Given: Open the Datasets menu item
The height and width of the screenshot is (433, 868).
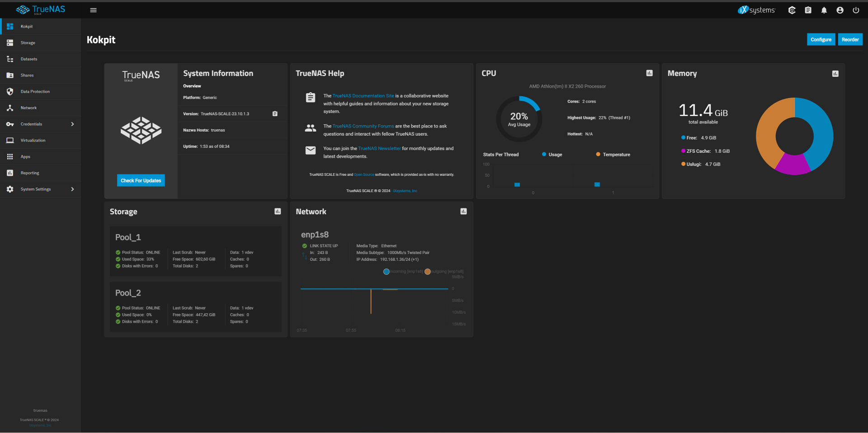Looking at the screenshot, I should (29, 59).
